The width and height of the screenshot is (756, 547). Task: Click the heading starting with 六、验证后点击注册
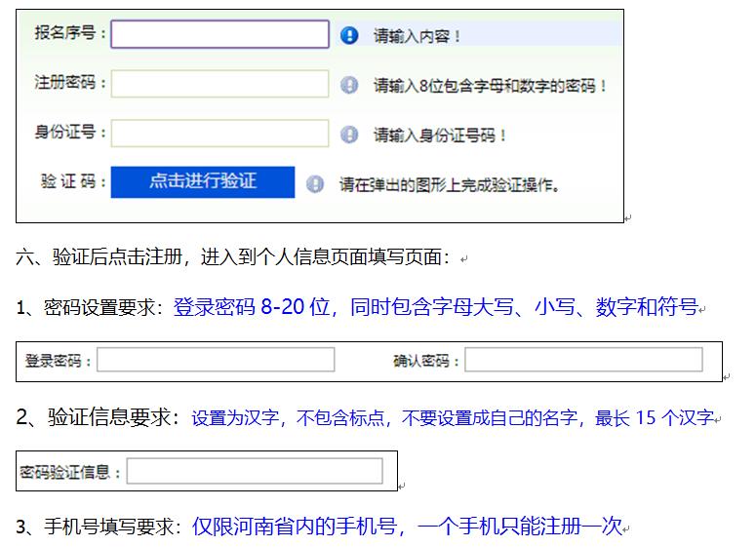tap(233, 258)
